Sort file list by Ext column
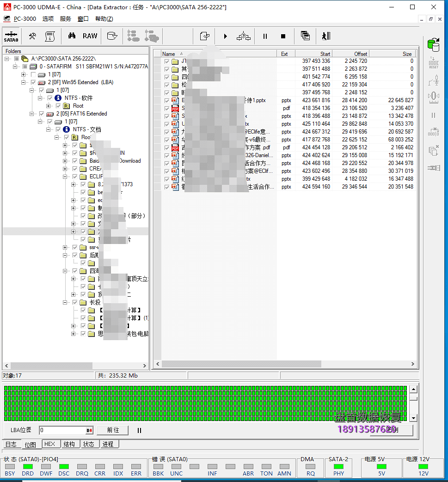 pos(286,54)
